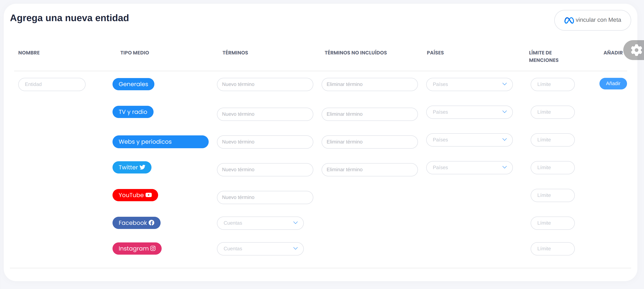Open the Países dropdown in Generales row
Image resolution: width=644 pixels, height=289 pixels.
469,84
